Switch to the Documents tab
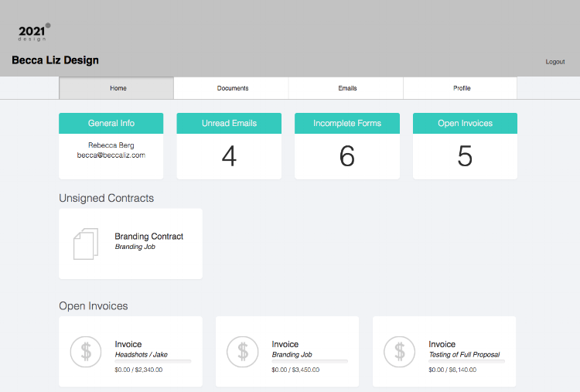 point(233,88)
